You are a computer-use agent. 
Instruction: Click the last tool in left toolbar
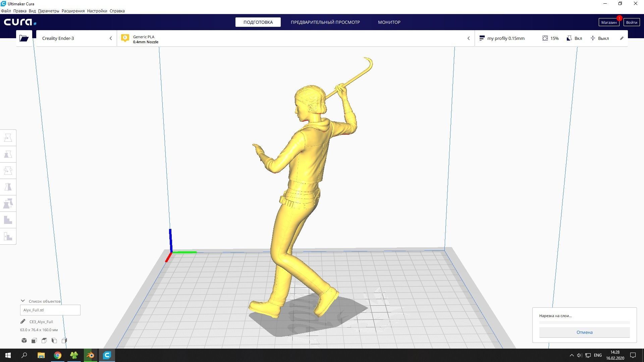pos(8,236)
